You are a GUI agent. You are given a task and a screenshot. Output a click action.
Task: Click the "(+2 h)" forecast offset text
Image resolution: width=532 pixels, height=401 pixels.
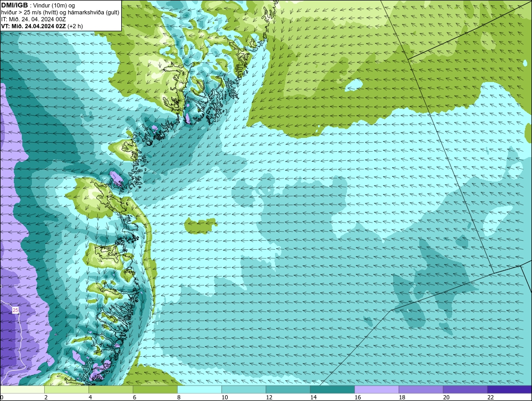75,26
